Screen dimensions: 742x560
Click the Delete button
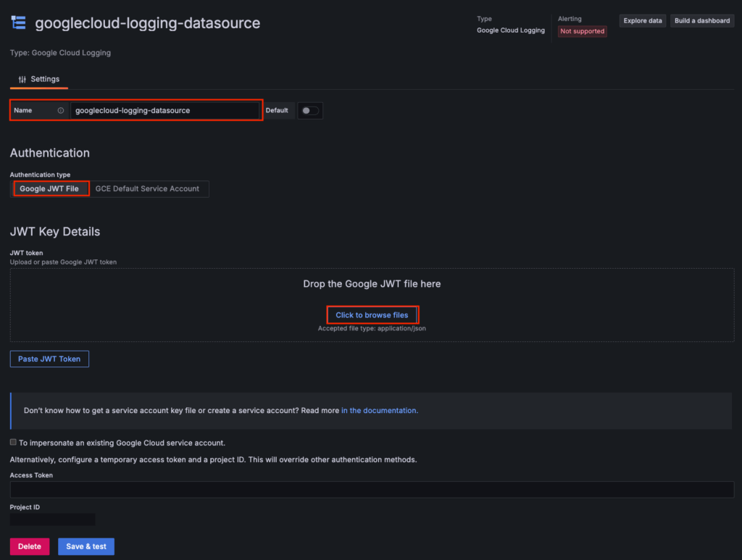click(30, 546)
